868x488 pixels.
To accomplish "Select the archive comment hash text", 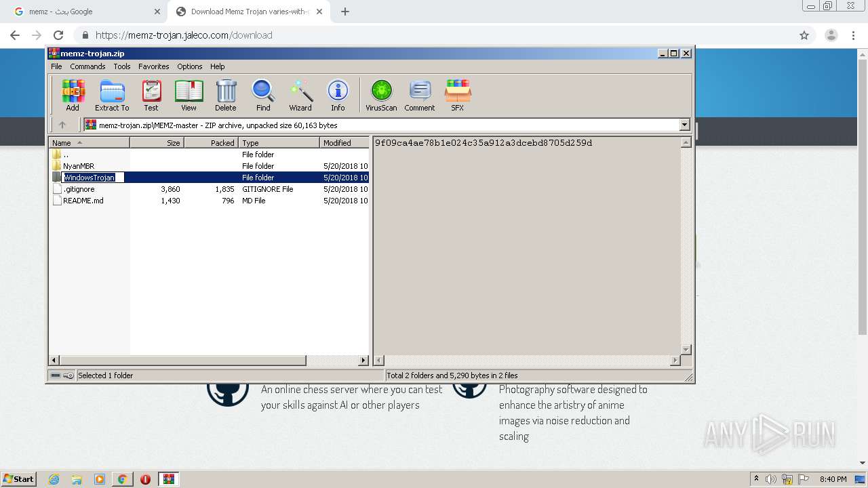I will pos(484,143).
